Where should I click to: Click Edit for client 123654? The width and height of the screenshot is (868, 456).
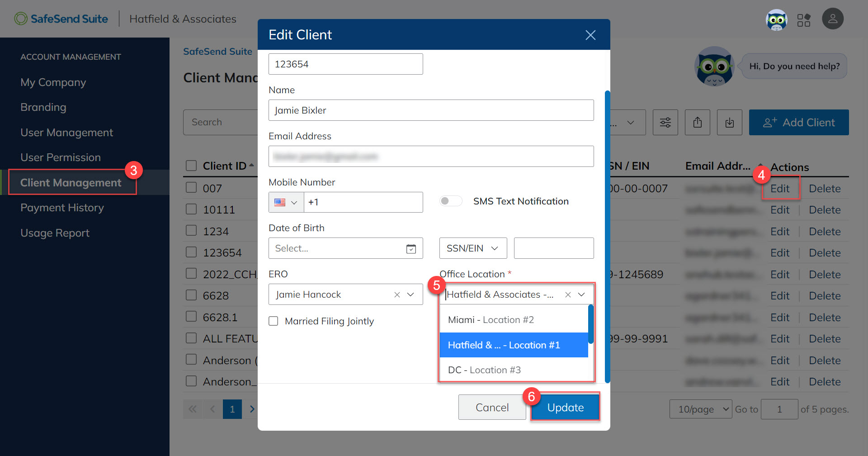coord(780,253)
